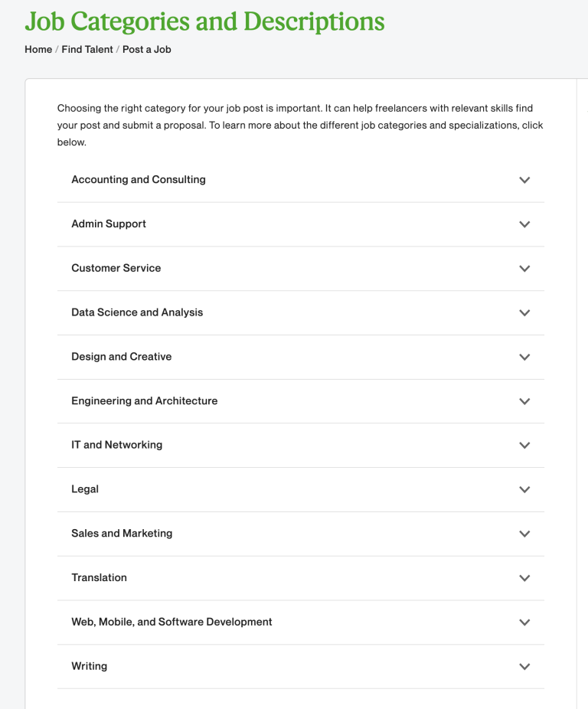Toggle the IT and Networking chevron
This screenshot has width=588, height=709.
coord(524,445)
